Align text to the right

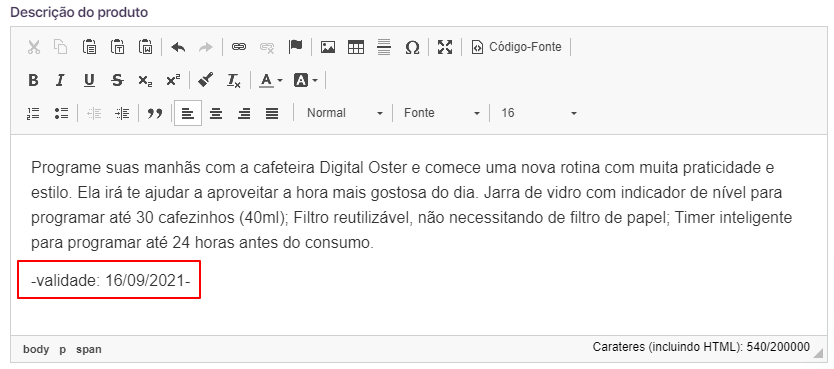(244, 113)
